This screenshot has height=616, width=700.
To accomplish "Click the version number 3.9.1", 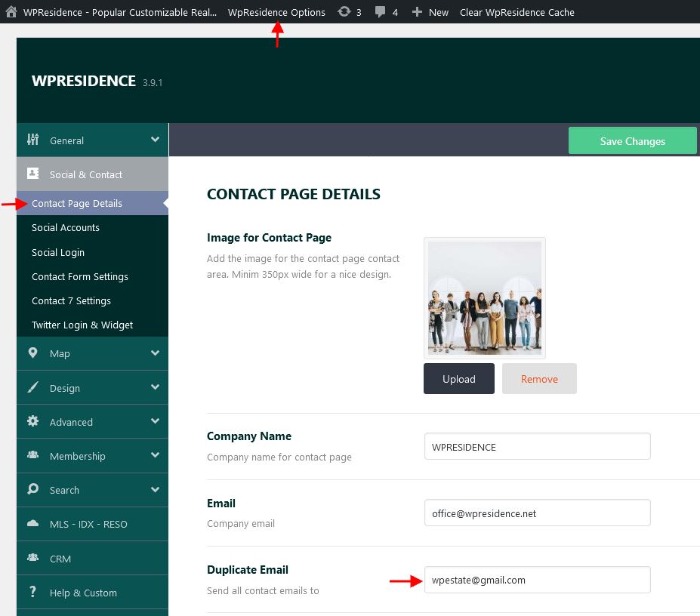I will tap(153, 82).
